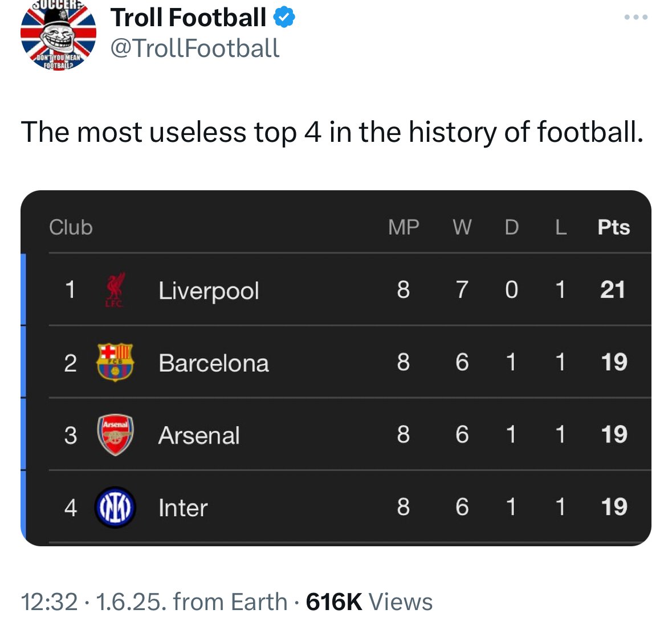Click the Club column header
672x634 pixels.
click(x=71, y=227)
